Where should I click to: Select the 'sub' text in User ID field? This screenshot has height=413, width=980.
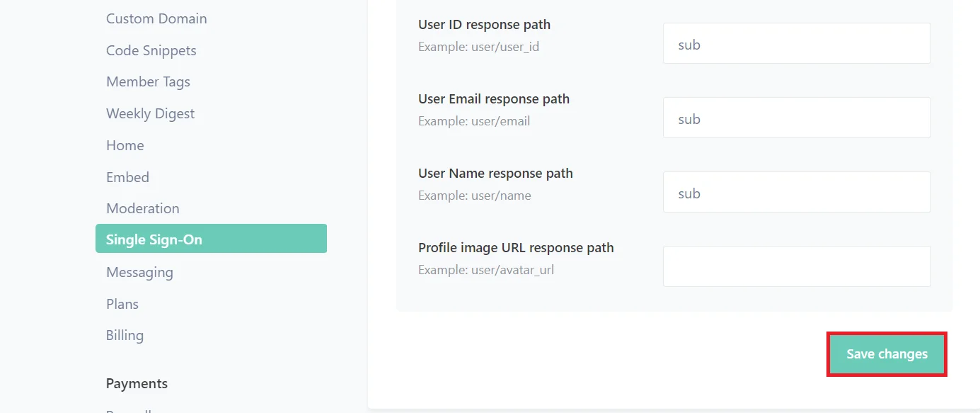688,43
